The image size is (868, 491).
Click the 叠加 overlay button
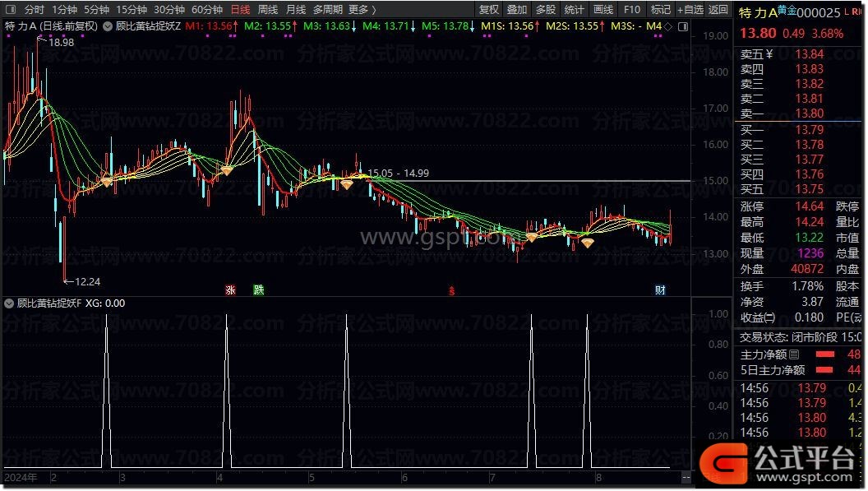pyautogui.click(x=516, y=9)
